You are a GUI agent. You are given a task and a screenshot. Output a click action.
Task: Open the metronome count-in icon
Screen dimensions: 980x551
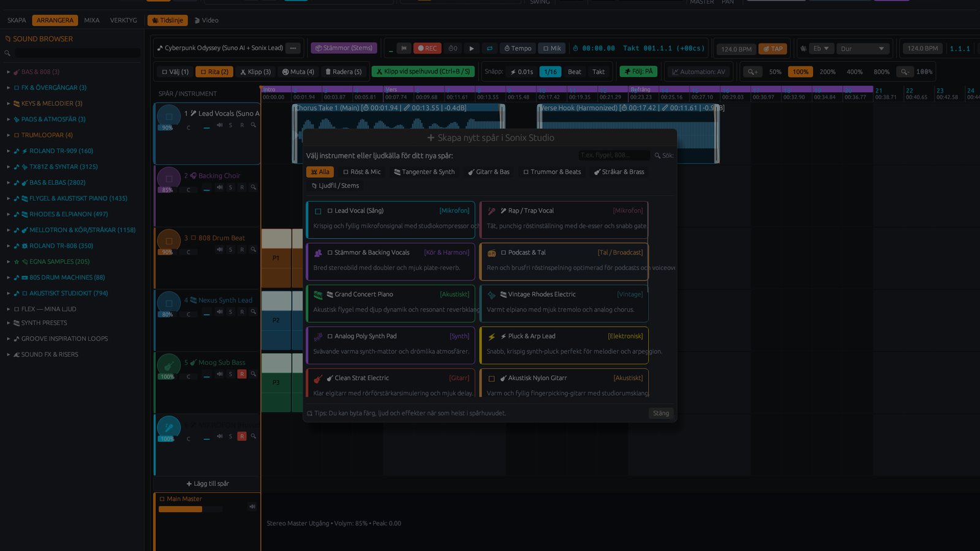pyautogui.click(x=453, y=48)
